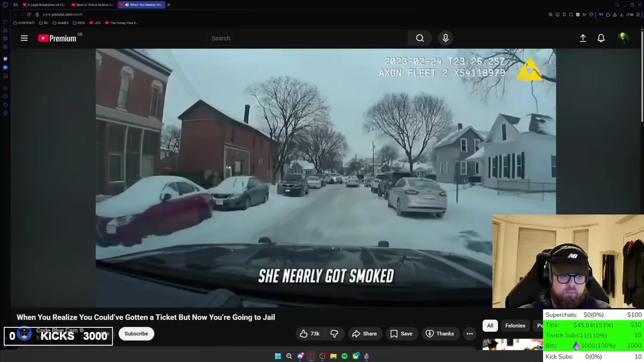Image resolution: width=644 pixels, height=362 pixels.
Task: Open the CONTENT? bookmarks folder
Action: pyautogui.click(x=24, y=23)
